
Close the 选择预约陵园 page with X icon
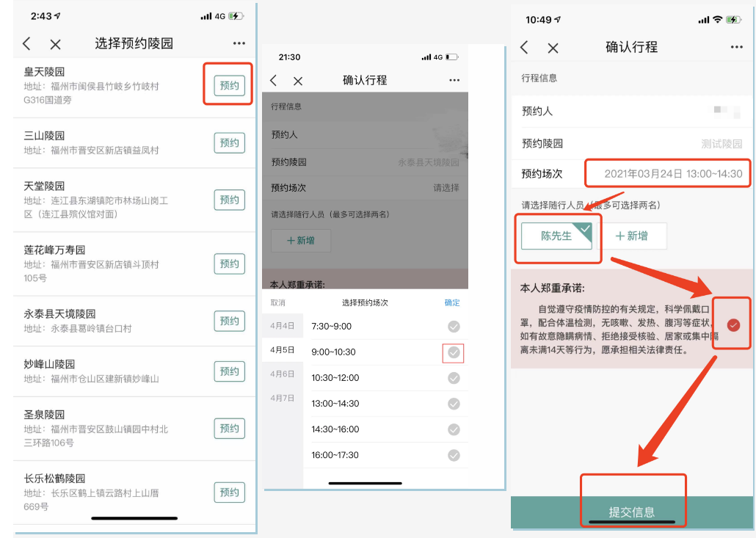55,44
